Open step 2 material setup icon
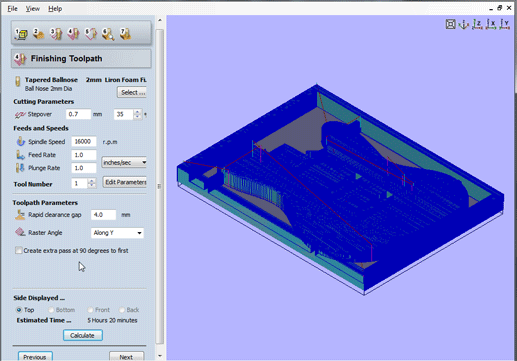The image size is (517, 361). pos(38,34)
